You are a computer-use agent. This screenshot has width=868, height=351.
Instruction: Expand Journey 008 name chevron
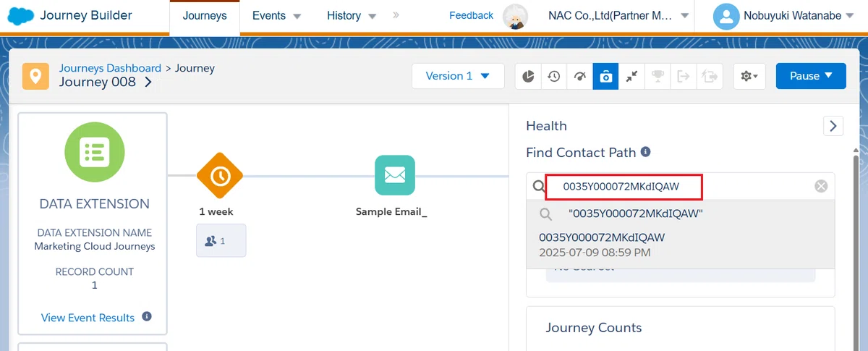[148, 82]
